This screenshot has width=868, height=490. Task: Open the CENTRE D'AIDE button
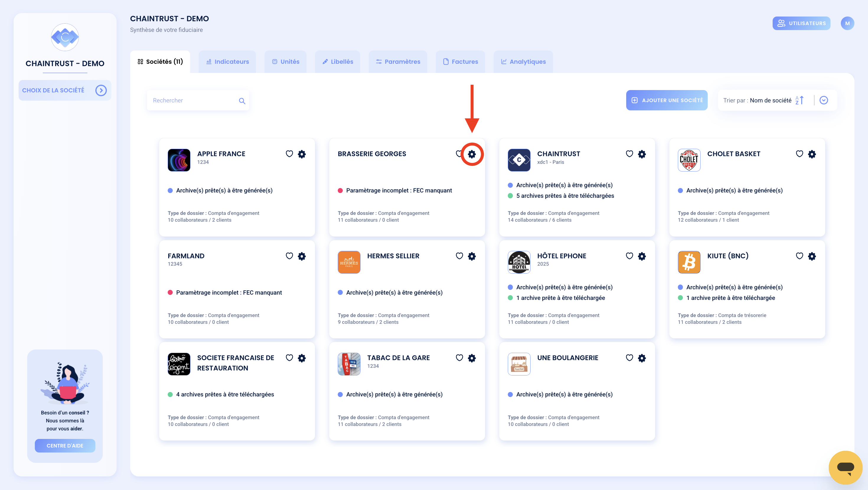tap(65, 445)
